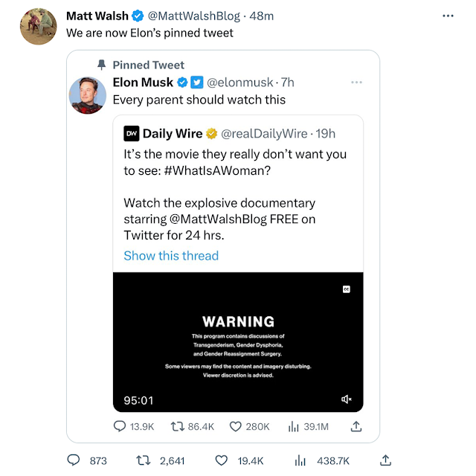Open more options on Elon Musk's tweet
The width and height of the screenshot is (476, 476).
pos(357,82)
